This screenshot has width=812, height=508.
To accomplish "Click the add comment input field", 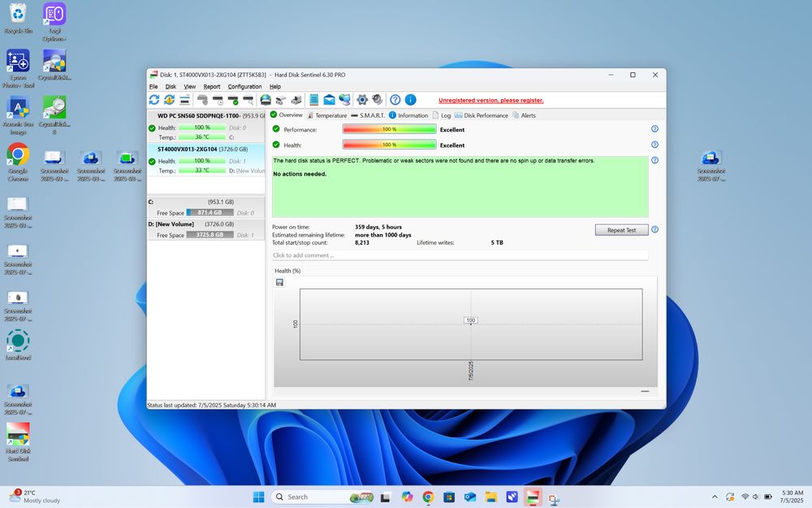I will point(460,255).
